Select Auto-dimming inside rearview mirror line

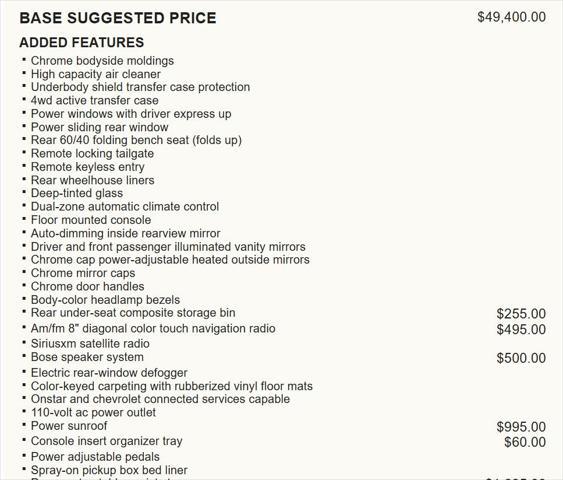[126, 233]
